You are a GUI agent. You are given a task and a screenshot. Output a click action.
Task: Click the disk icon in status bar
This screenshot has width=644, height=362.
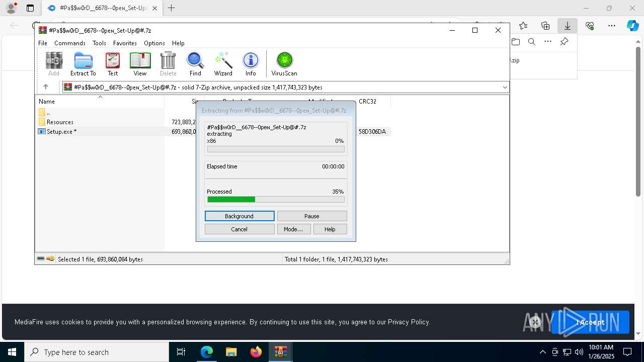(41, 259)
